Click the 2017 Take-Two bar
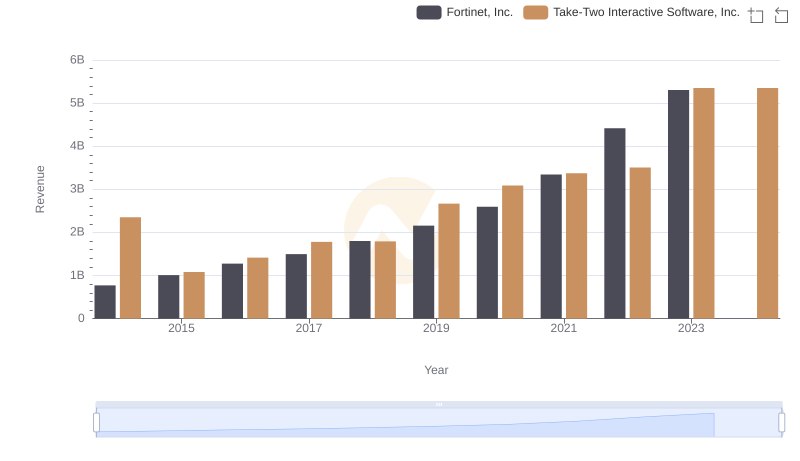This screenshot has width=800, height=461. pos(321,280)
